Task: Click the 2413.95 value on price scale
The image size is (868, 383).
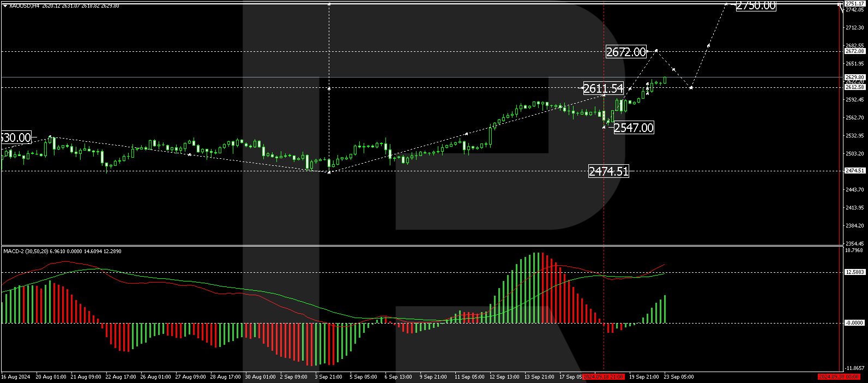Action: 854,208
